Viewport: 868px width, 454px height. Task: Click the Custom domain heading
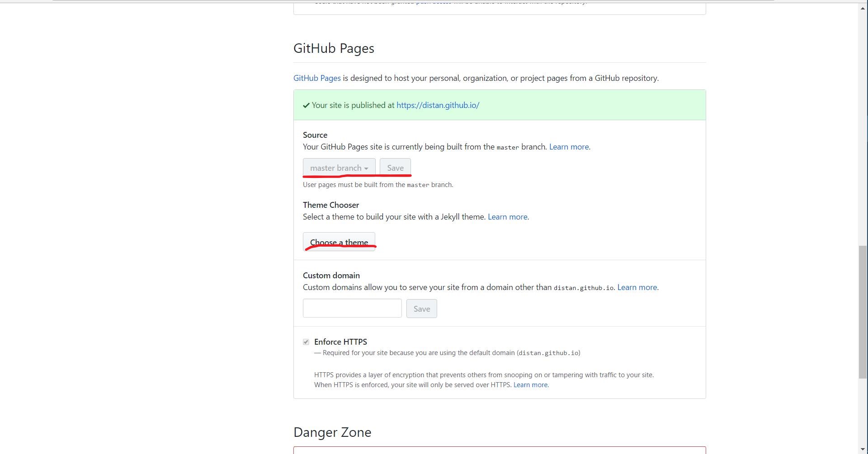331,276
